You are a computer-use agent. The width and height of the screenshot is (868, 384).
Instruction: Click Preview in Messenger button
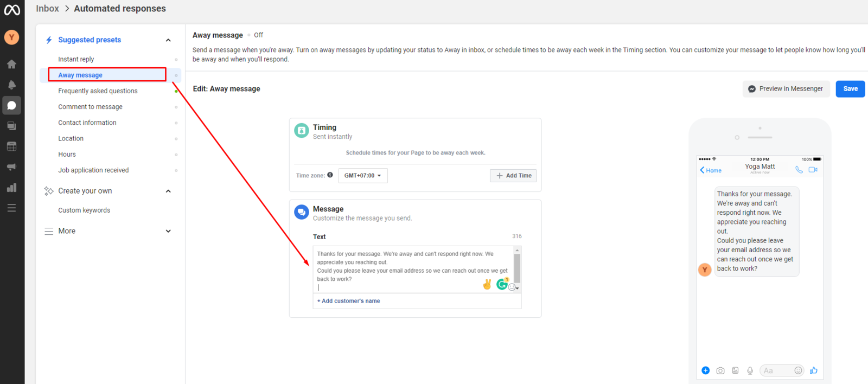point(786,89)
